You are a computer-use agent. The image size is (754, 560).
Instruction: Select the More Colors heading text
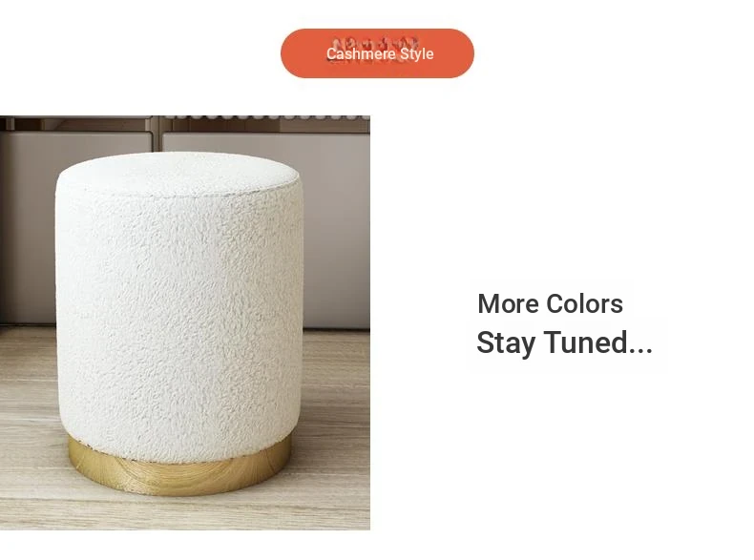pyautogui.click(x=550, y=303)
